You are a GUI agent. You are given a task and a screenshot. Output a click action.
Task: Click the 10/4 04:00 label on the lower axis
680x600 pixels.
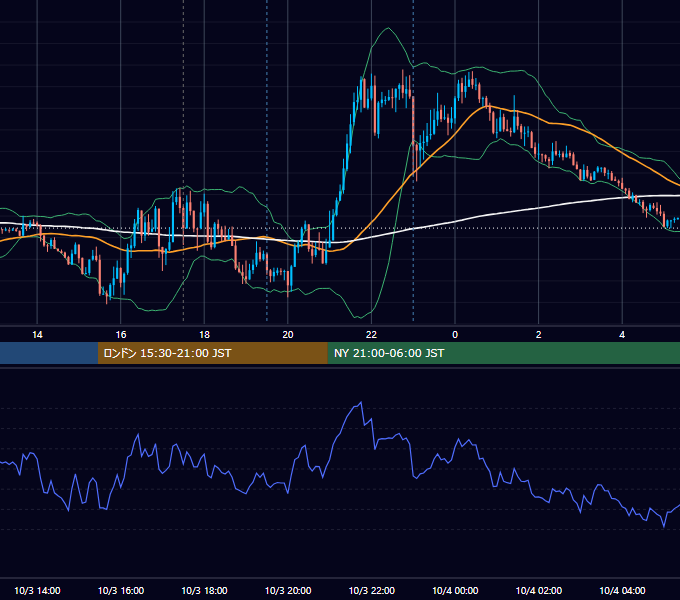coord(622,590)
